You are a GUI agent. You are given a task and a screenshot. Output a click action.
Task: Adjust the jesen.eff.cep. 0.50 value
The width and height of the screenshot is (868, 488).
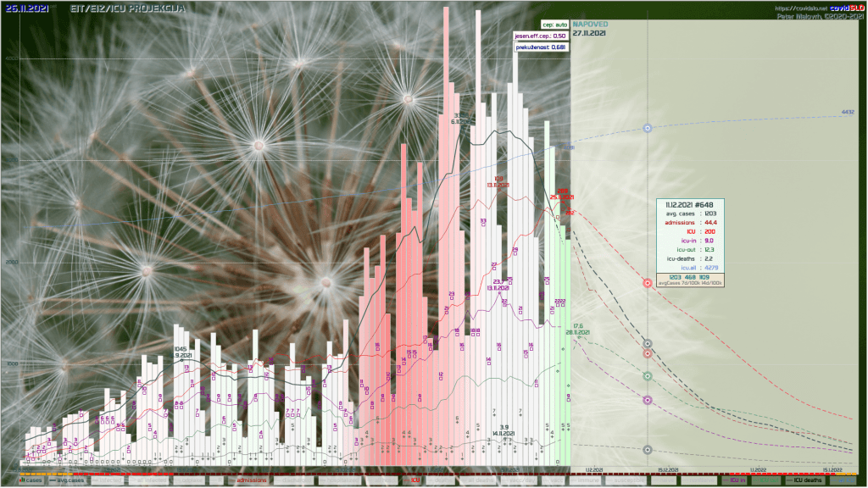(x=542, y=36)
